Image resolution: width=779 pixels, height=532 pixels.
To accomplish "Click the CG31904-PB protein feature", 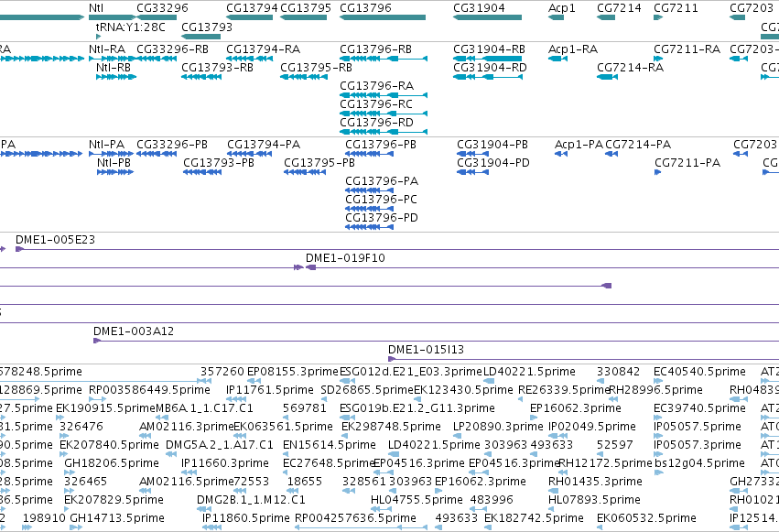I will (473, 154).
